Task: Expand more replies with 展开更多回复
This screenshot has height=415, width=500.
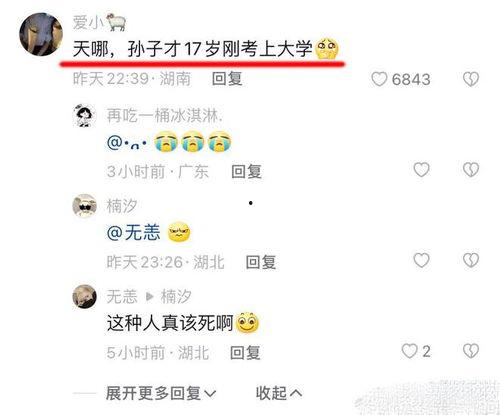Action: [161, 393]
